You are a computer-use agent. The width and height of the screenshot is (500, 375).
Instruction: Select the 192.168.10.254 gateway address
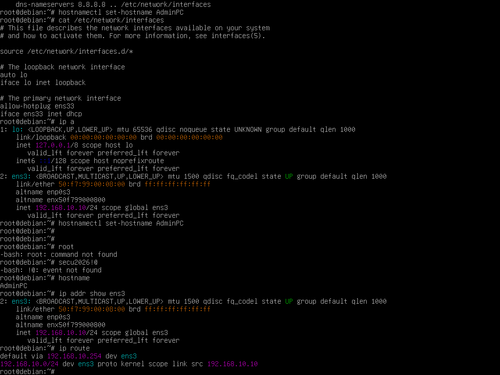74,356
